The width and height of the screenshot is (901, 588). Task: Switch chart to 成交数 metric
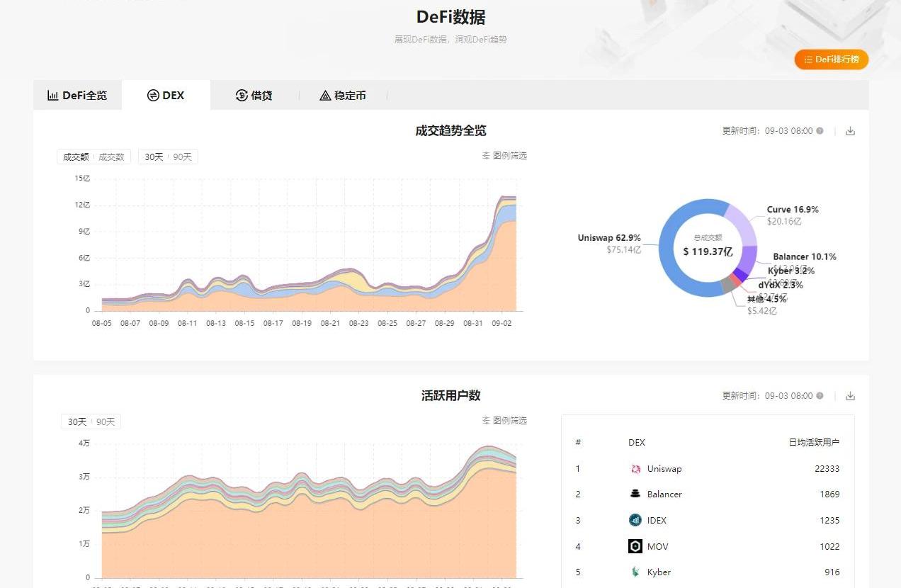(x=111, y=157)
